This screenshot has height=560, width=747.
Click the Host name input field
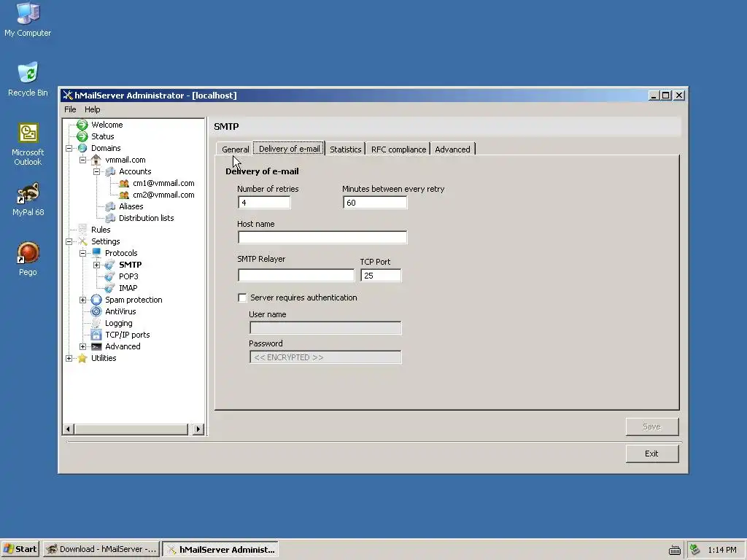(x=322, y=237)
